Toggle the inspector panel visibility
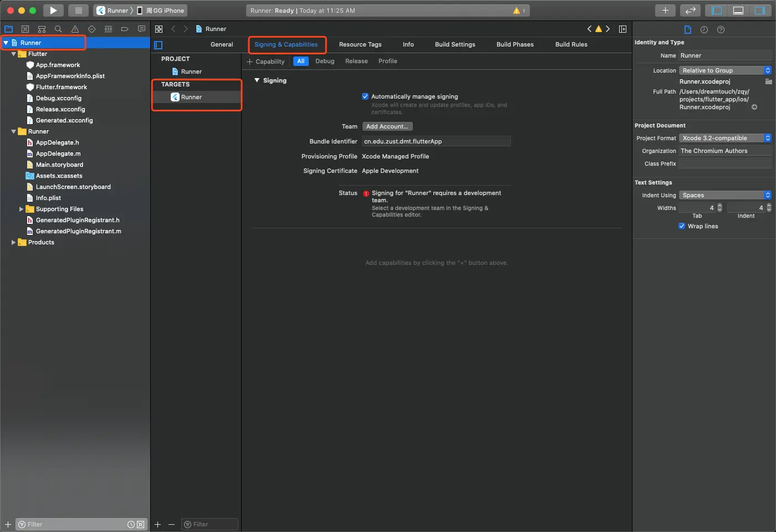 pyautogui.click(x=759, y=11)
